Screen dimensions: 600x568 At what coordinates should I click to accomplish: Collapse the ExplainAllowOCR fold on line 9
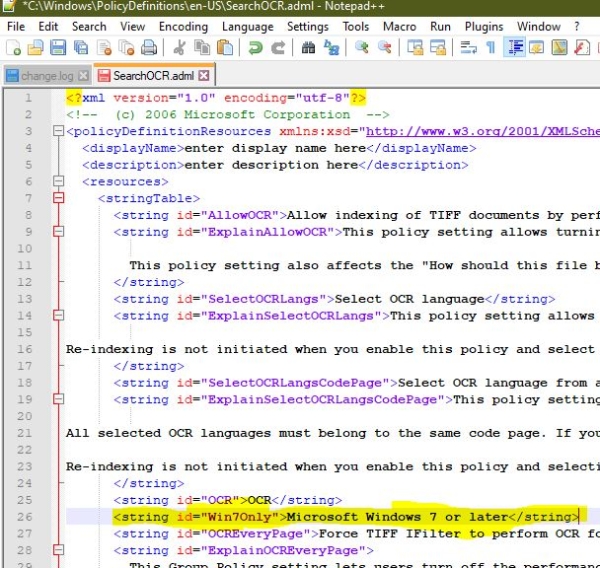point(58,232)
